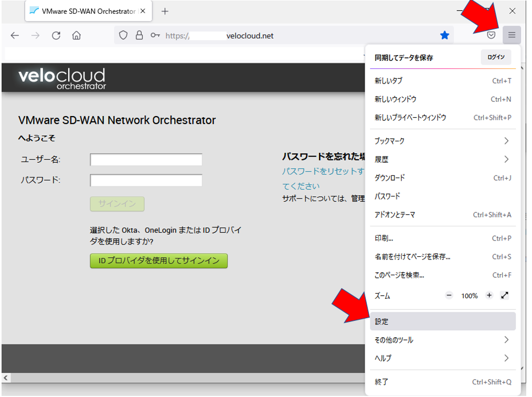Image resolution: width=532 pixels, height=397 pixels.
Task: Close the VMware SD-WAN Orchestrator tab
Action: [143, 11]
